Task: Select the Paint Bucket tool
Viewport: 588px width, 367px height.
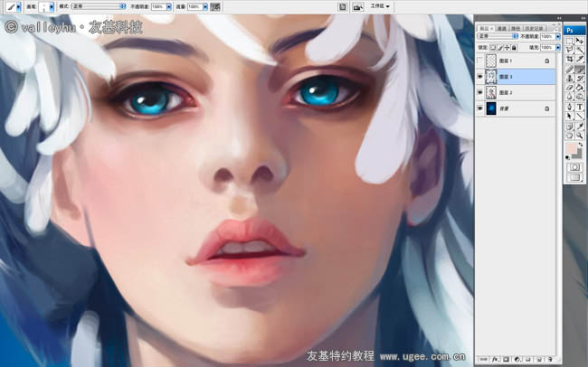Action: (579, 88)
